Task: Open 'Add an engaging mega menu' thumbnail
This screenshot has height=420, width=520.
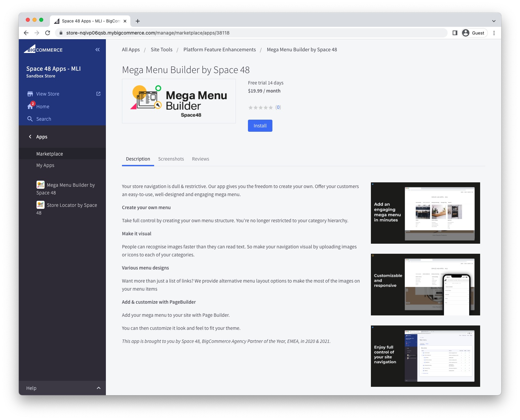Action: click(x=425, y=213)
